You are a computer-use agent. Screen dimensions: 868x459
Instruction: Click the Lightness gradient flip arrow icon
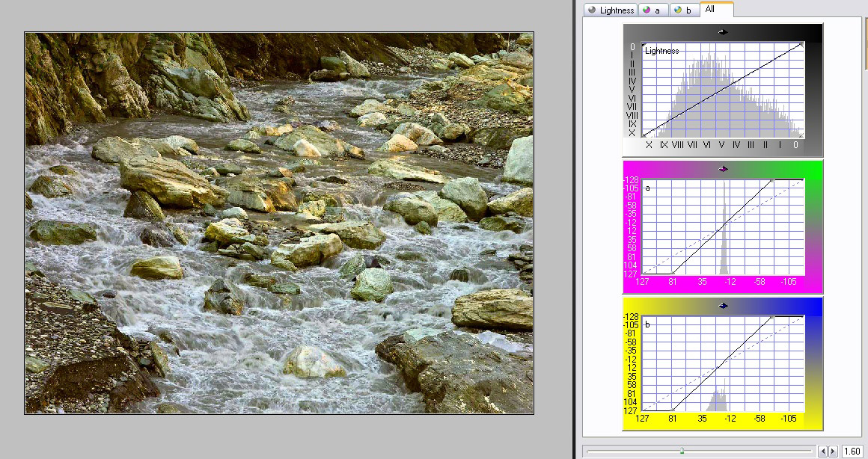pyautogui.click(x=723, y=31)
